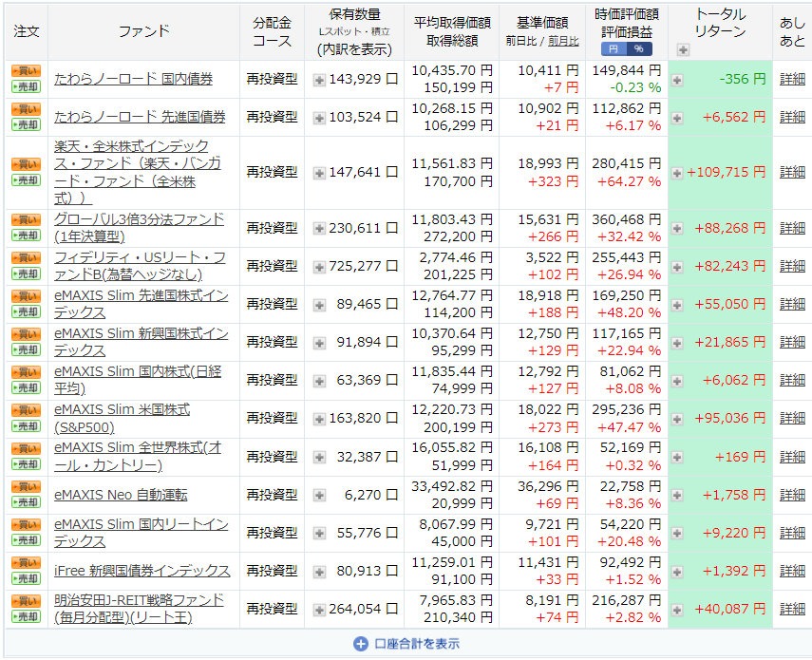
Task: Click 買い button for たわらノーロード 先進国債券
Action: point(26,109)
